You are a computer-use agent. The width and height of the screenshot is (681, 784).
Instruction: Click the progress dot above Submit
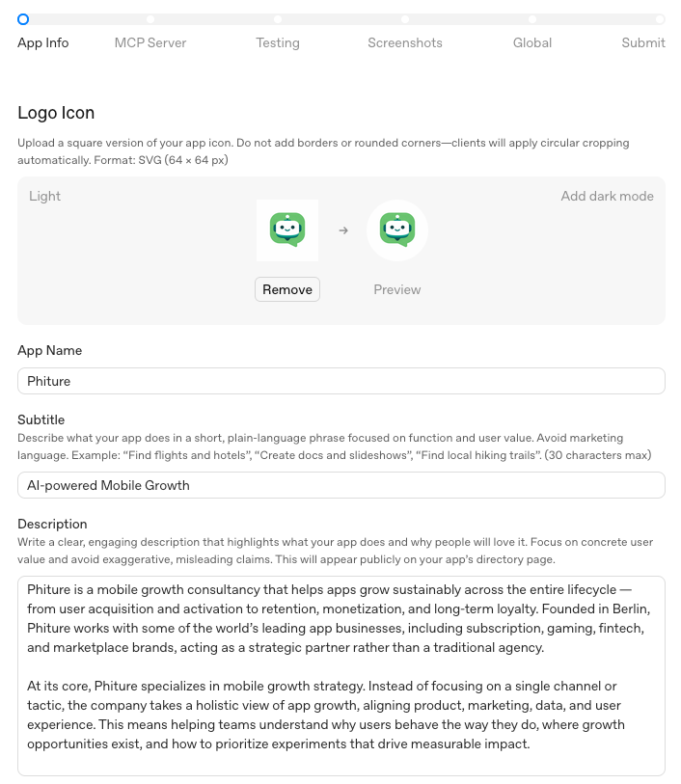tap(660, 19)
